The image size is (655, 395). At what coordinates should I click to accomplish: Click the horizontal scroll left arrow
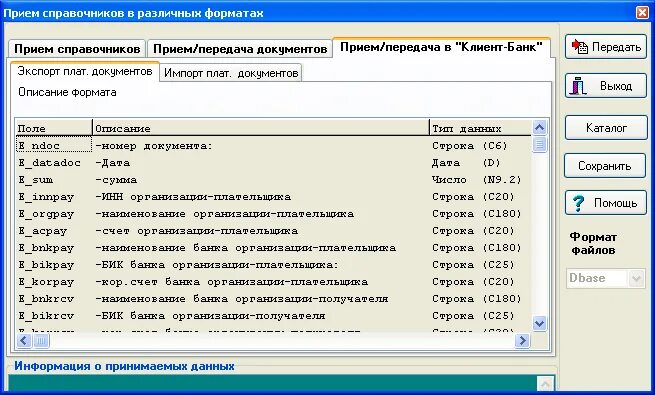(23, 341)
